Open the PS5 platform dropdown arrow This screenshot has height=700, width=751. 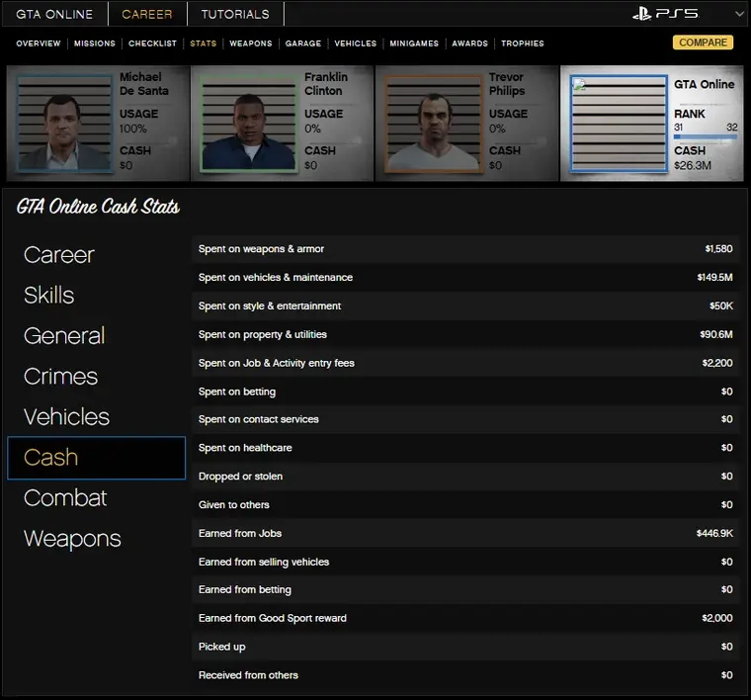pos(738,14)
